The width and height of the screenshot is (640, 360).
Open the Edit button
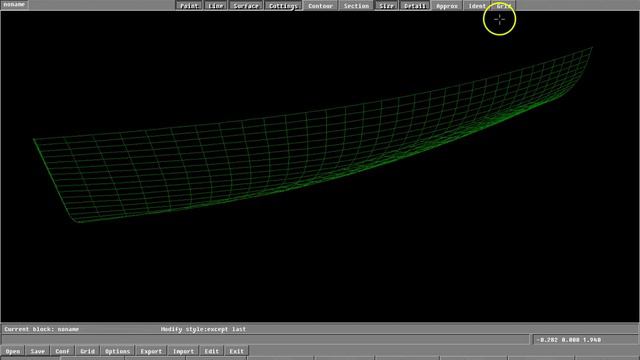click(x=211, y=351)
